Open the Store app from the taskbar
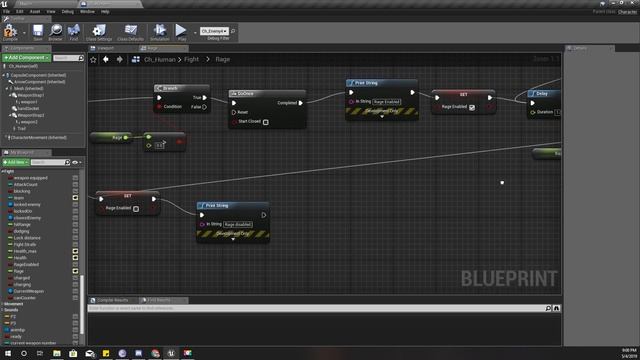Viewport: 640px width, 360px height. pos(73,353)
